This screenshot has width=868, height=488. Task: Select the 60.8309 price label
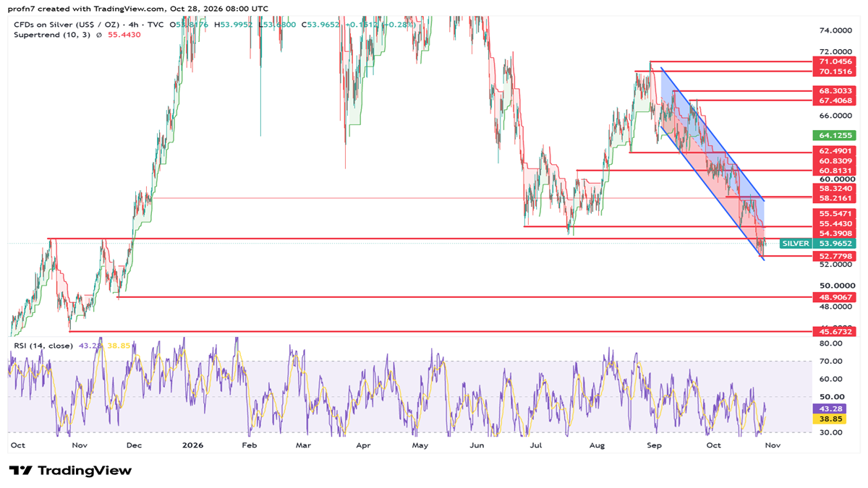pos(836,161)
